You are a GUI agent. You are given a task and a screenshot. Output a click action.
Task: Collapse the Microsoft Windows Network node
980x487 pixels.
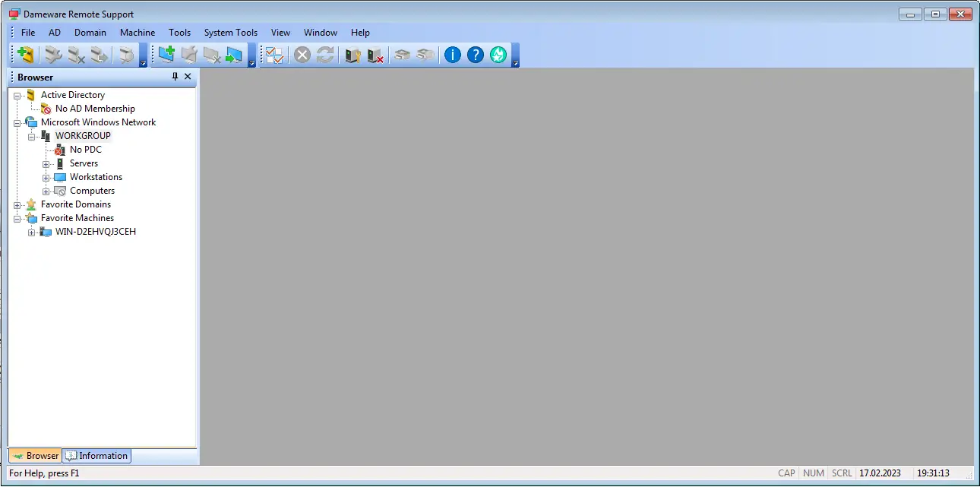pyautogui.click(x=17, y=122)
